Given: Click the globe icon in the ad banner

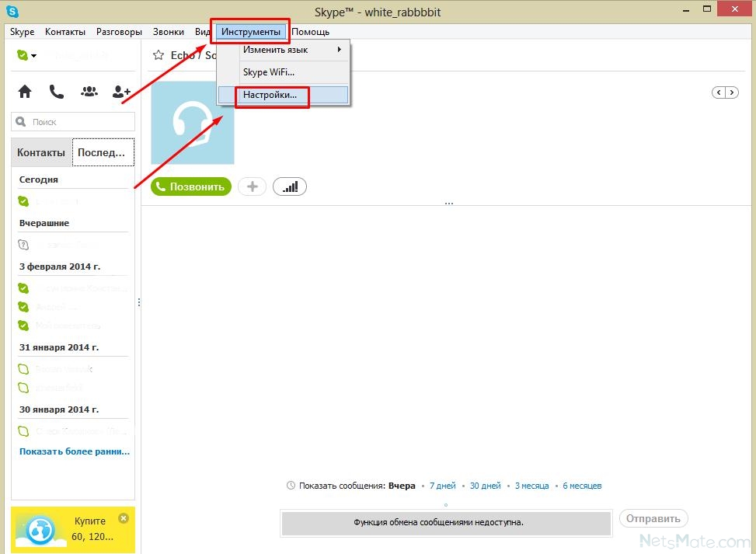Looking at the screenshot, I should [40, 531].
